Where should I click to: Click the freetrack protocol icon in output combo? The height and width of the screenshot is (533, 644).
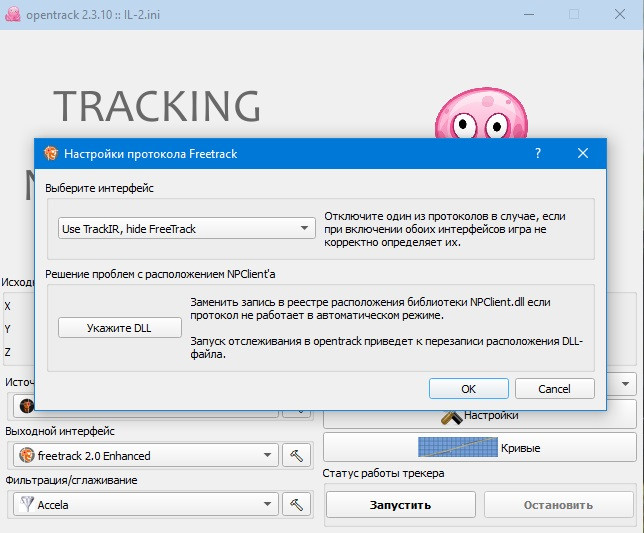tap(27, 455)
